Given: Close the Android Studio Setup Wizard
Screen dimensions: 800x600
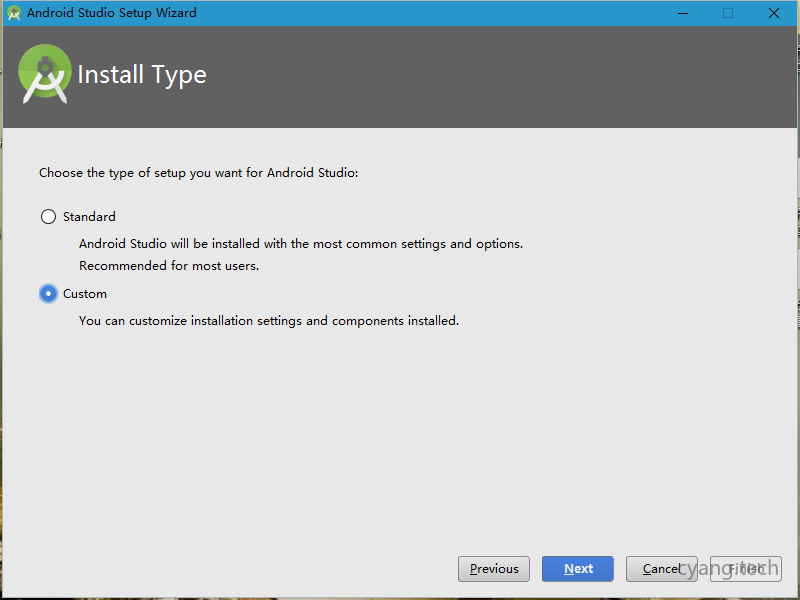Looking at the screenshot, I should 774,13.
